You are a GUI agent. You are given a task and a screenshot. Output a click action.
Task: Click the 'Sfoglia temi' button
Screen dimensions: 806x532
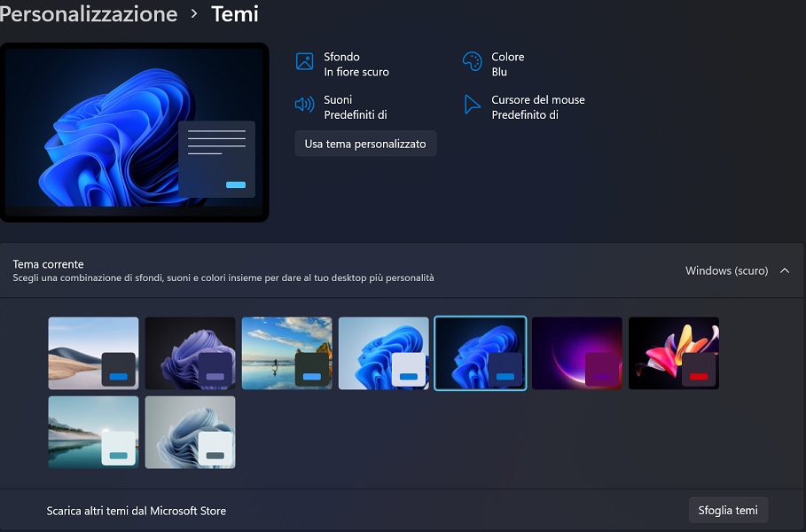click(x=727, y=510)
